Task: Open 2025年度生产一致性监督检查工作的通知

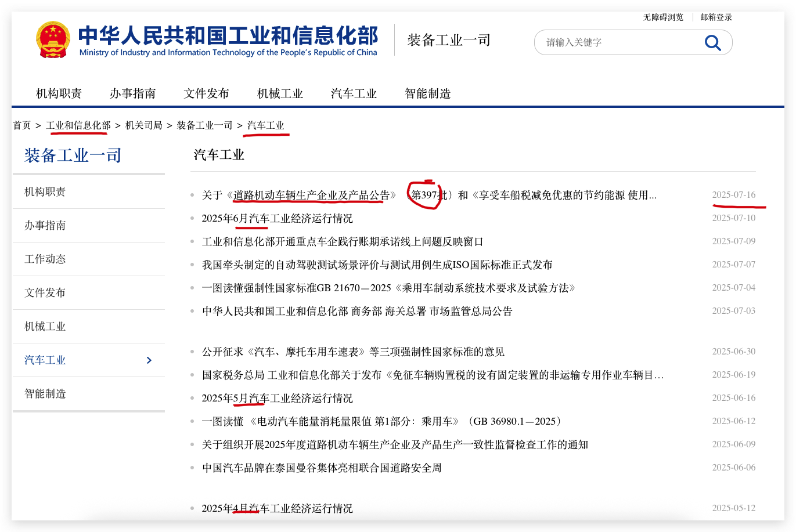Action: pyautogui.click(x=395, y=445)
